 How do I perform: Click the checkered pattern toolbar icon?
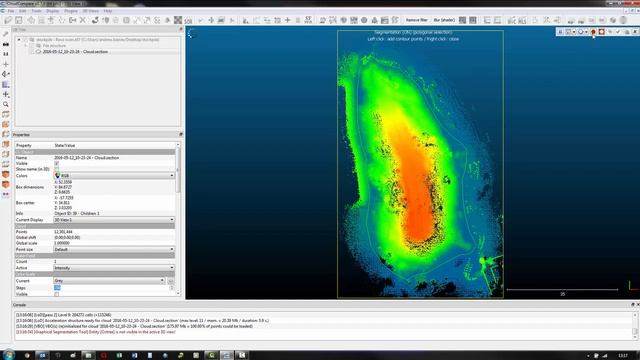click(178, 20)
